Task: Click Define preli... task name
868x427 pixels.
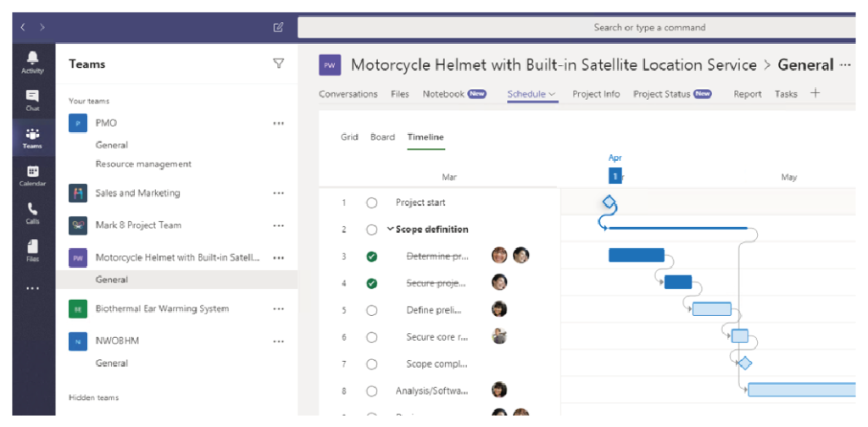Action: [433, 310]
